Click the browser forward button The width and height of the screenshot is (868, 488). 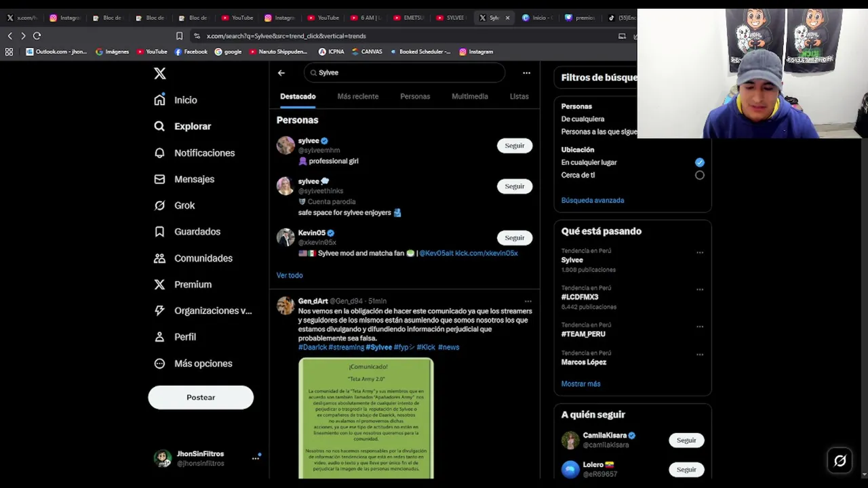click(x=23, y=36)
